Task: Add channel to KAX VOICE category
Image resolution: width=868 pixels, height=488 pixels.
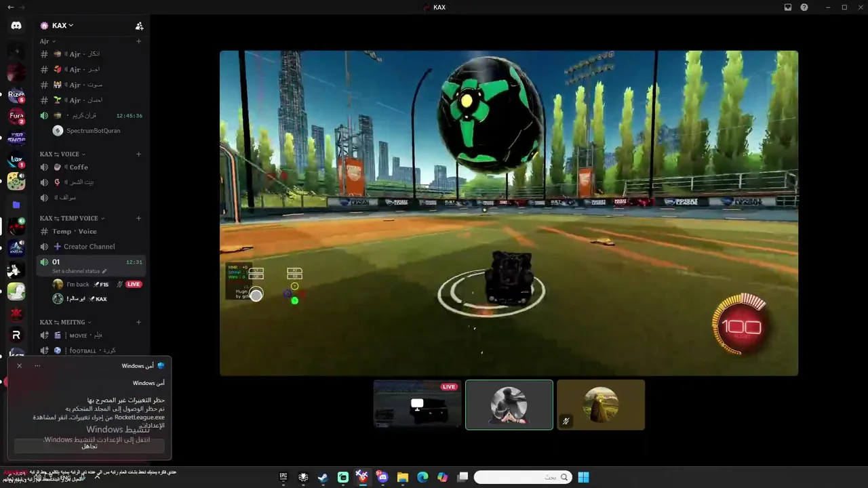Action: [138, 154]
